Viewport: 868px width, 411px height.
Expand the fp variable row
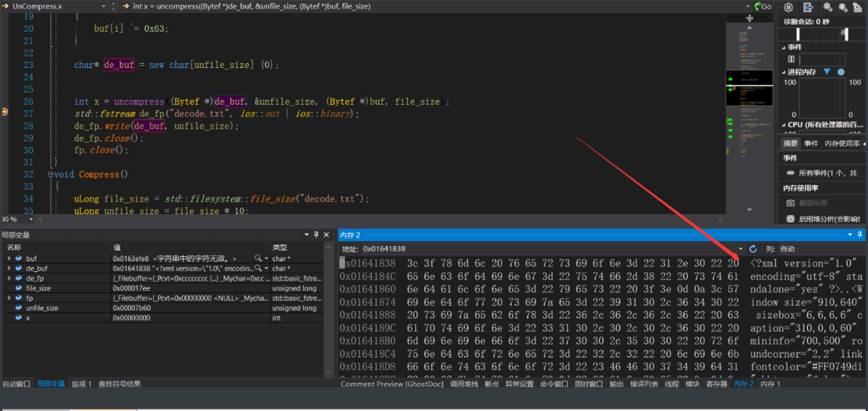[x=9, y=298]
